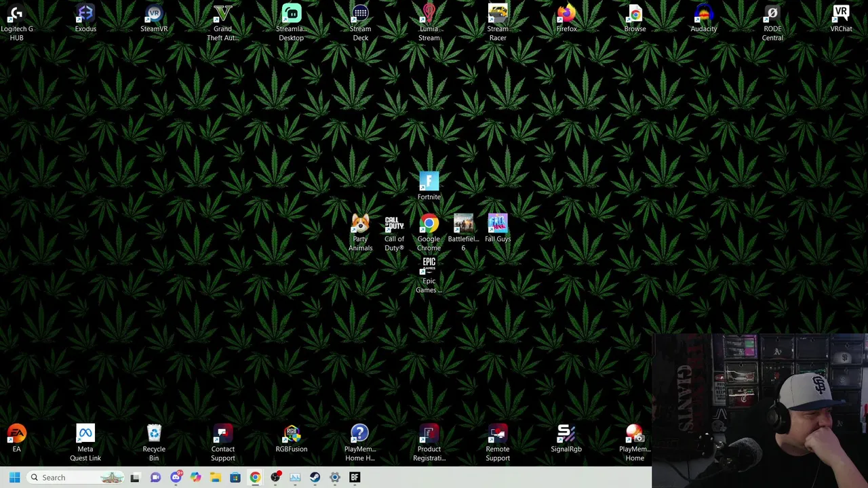Select the Google Chrome desktop icon
868x488 pixels.
pyautogui.click(x=429, y=232)
